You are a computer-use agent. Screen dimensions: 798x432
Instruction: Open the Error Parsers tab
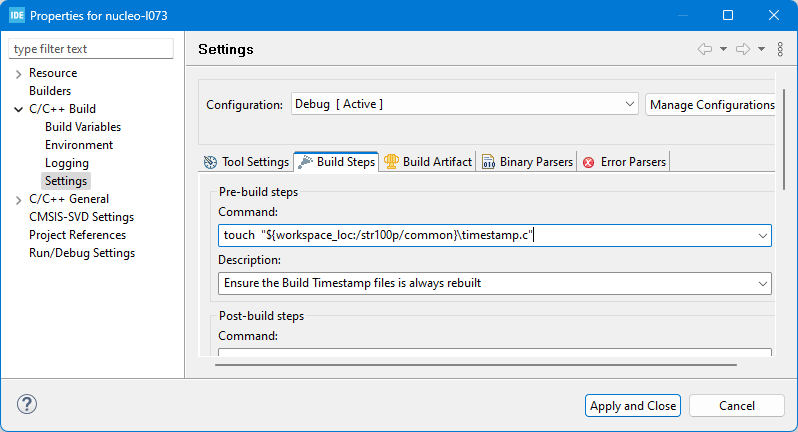624,162
